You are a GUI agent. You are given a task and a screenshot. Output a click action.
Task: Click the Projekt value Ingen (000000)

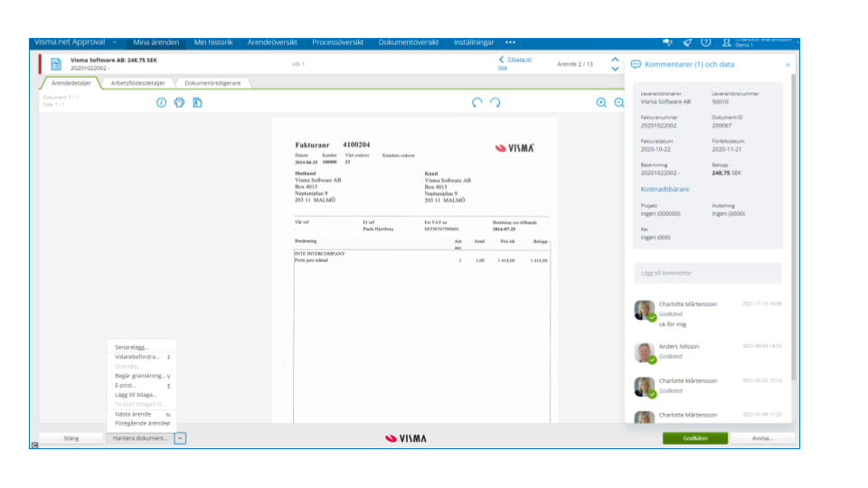(660, 213)
